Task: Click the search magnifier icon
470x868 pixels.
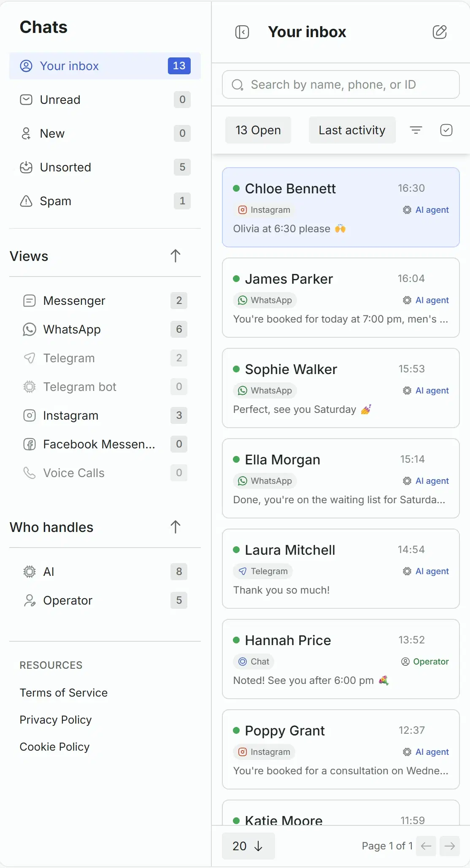Action: pyautogui.click(x=238, y=85)
